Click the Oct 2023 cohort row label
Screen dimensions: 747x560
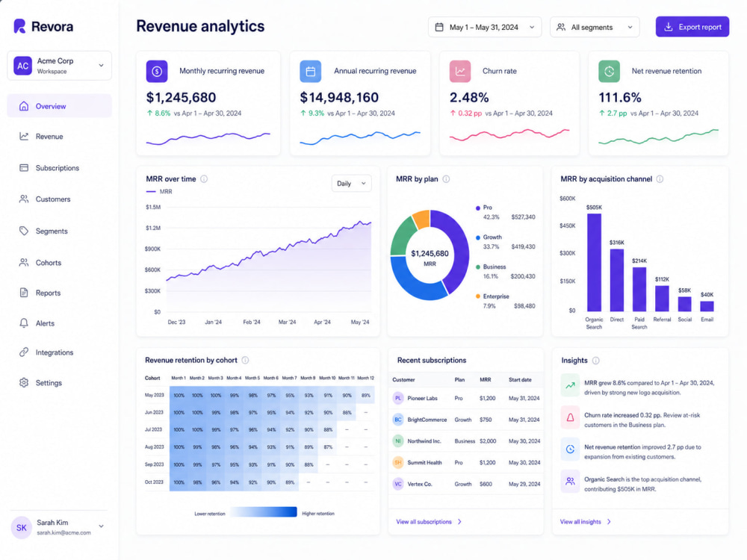pos(155,482)
